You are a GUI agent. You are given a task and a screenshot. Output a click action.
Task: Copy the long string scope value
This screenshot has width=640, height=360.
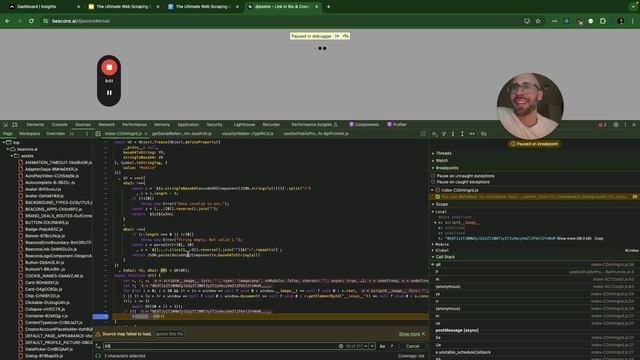click(x=598, y=238)
